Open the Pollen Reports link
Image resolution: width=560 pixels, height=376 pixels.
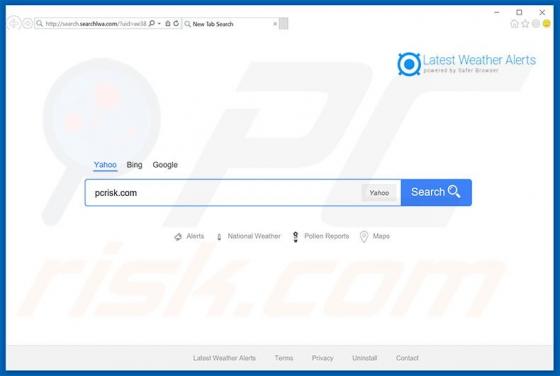click(326, 236)
